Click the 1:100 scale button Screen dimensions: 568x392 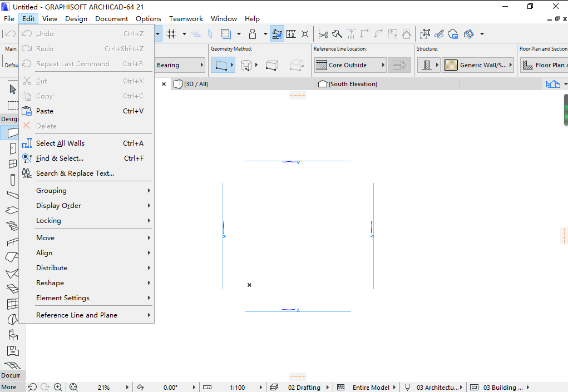[238, 388]
